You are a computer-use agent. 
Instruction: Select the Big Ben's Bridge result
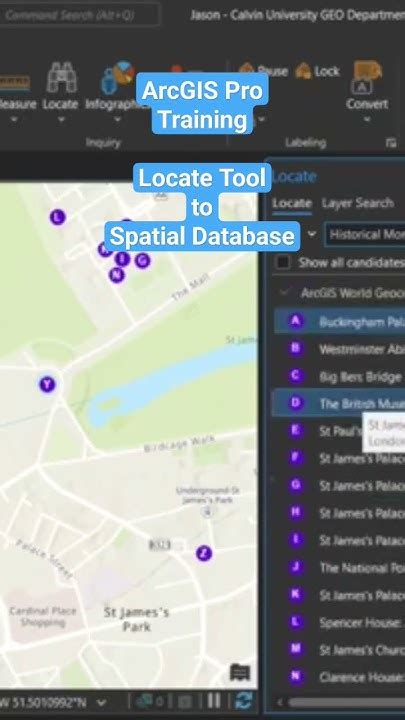(x=339, y=376)
